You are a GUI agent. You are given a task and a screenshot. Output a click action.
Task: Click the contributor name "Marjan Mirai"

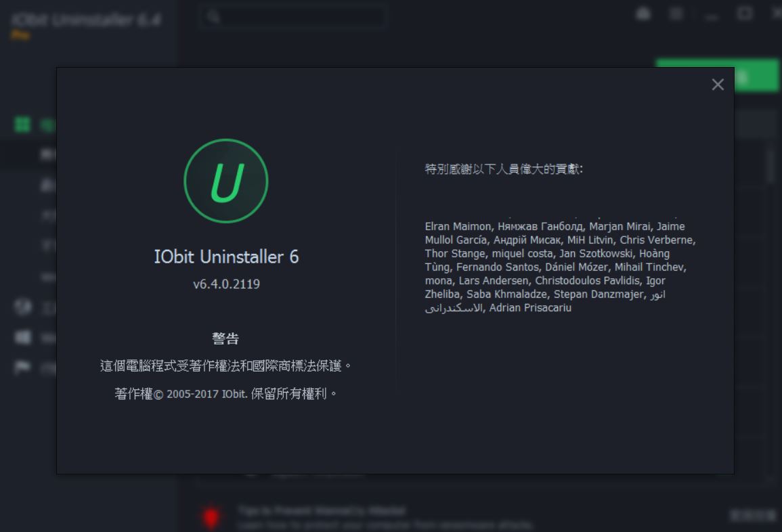(620, 226)
